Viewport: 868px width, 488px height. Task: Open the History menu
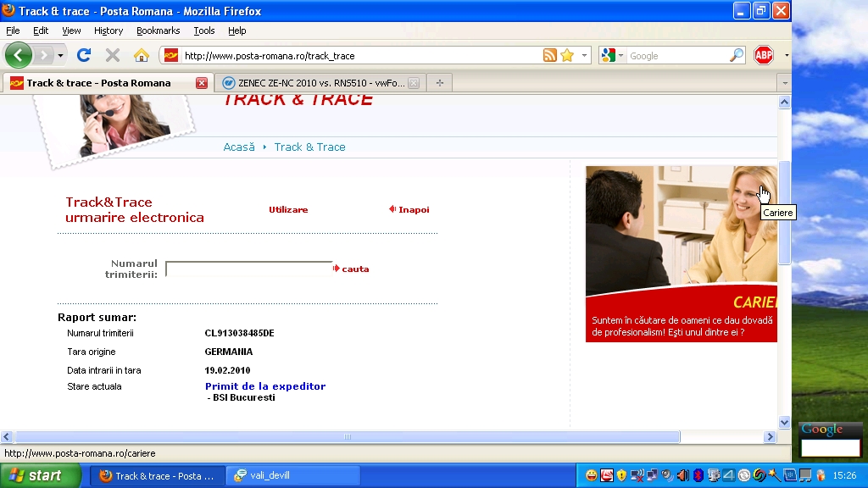pyautogui.click(x=108, y=30)
